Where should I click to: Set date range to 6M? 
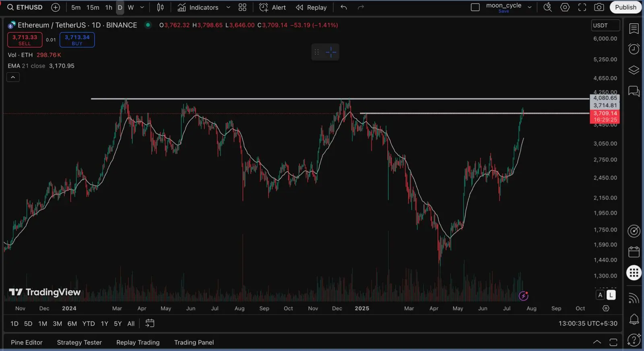pyautogui.click(x=72, y=324)
